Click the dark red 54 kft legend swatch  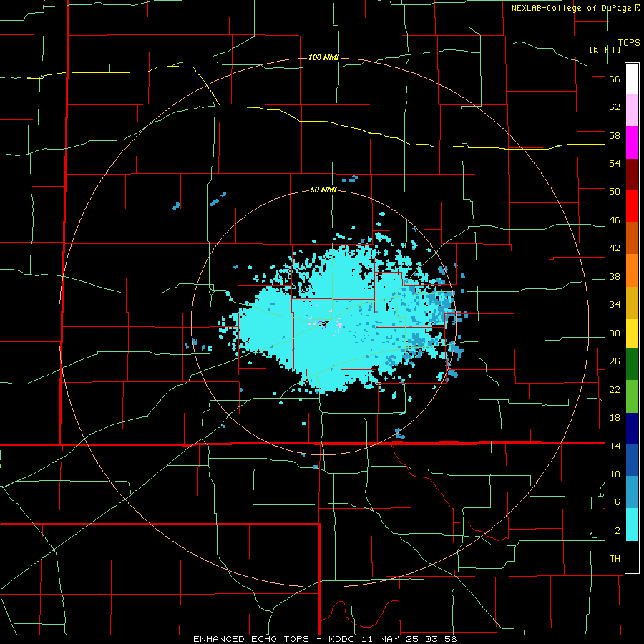tap(632, 175)
